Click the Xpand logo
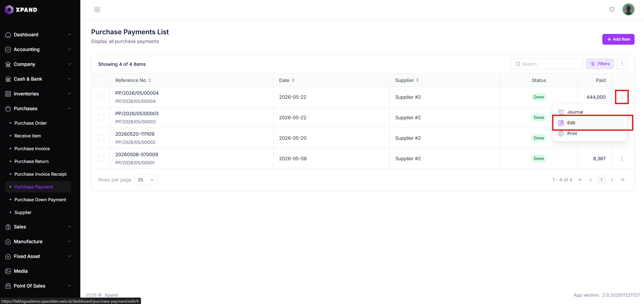 point(21,10)
